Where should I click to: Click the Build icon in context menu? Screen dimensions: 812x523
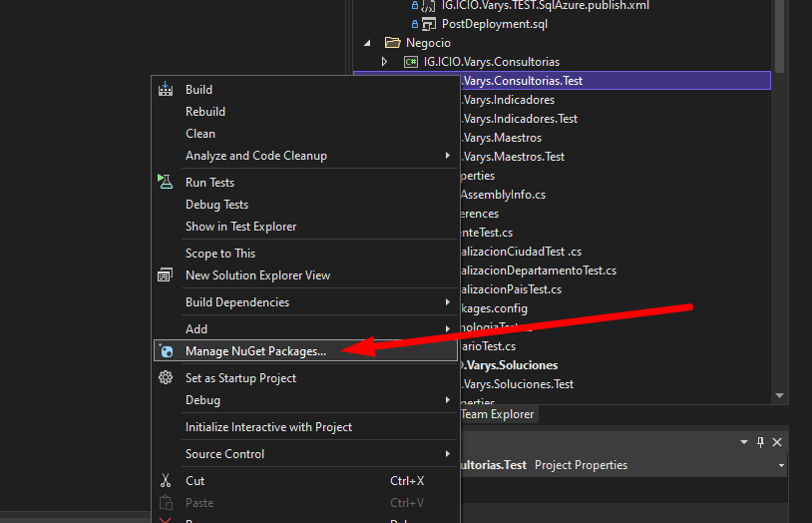pyautogui.click(x=166, y=90)
